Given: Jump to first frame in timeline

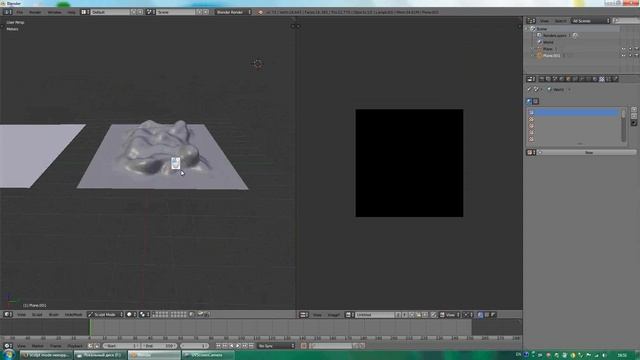Looking at the screenshot, I should coord(218,346).
